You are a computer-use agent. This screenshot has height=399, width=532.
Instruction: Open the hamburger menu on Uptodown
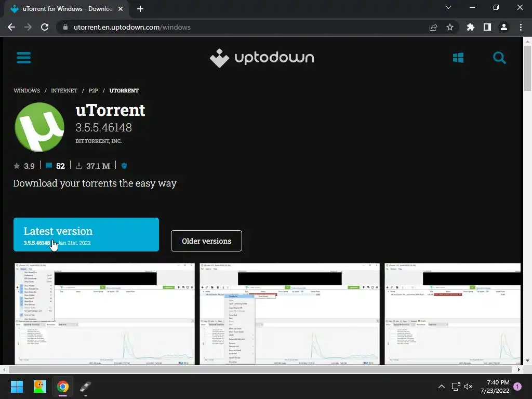pyautogui.click(x=23, y=57)
